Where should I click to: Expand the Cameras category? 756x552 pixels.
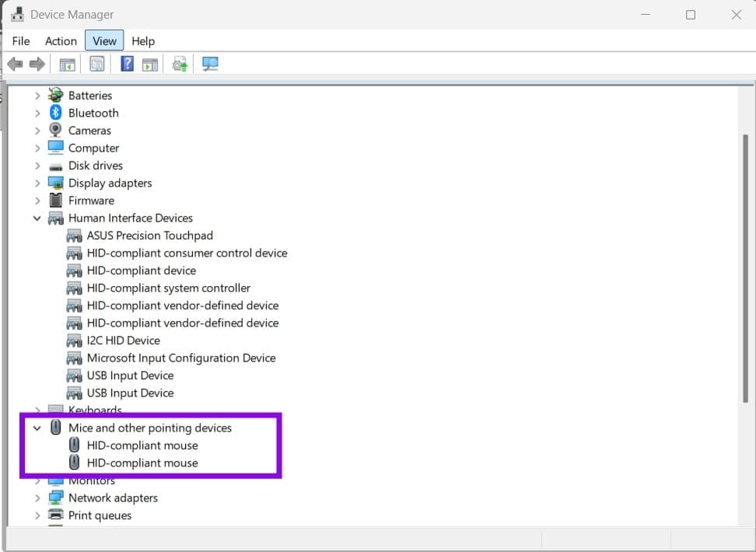coord(37,131)
